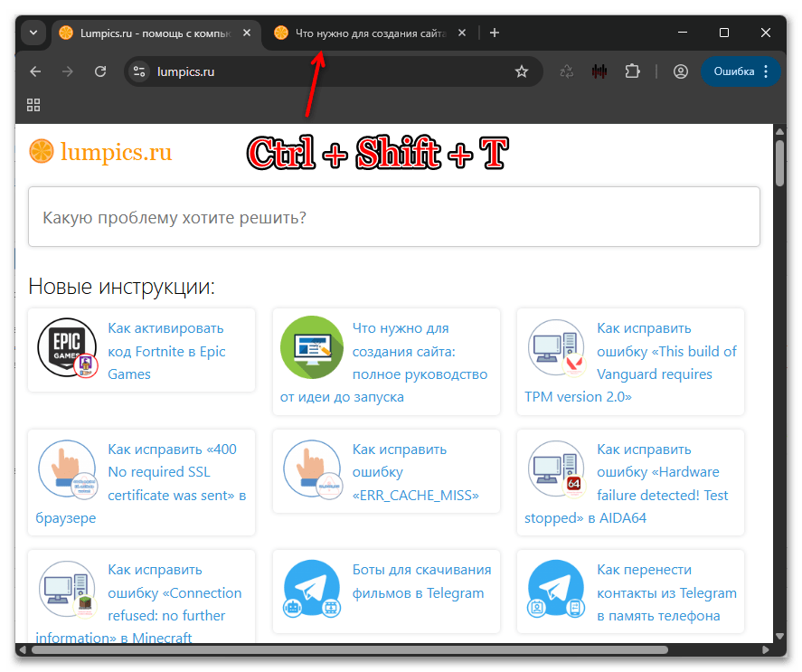
Task: View site information icon in address bar
Action: (x=139, y=71)
